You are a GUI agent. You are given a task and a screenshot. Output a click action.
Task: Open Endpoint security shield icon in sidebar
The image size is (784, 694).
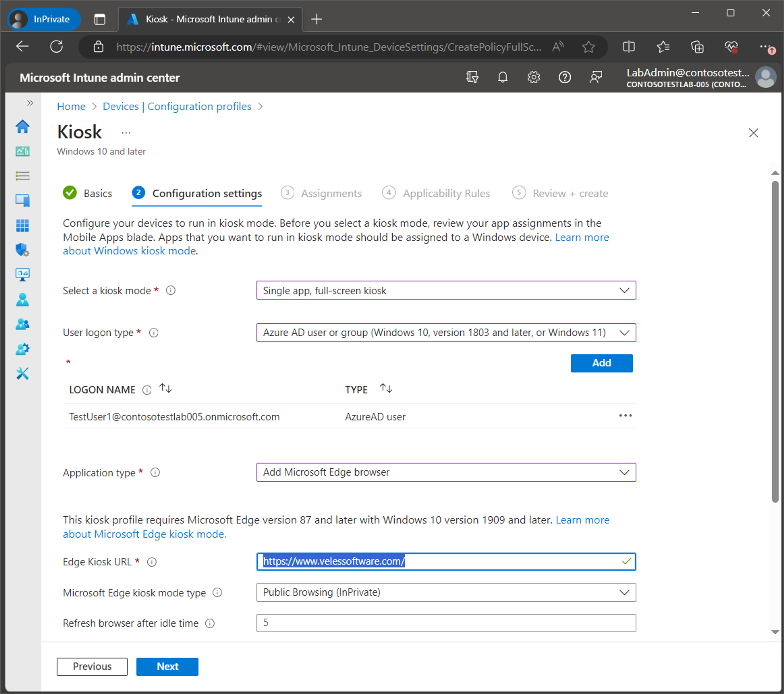22,250
